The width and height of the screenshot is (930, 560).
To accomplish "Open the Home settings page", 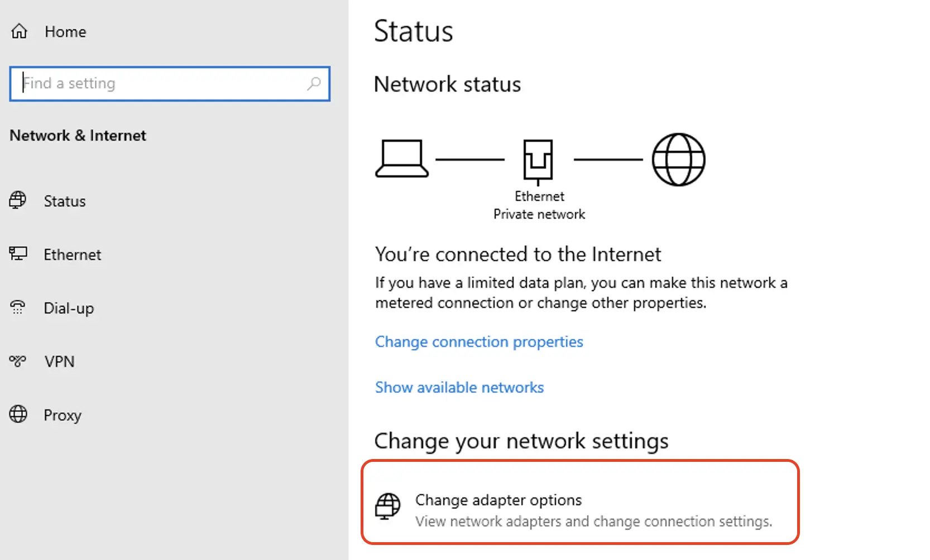I will pyautogui.click(x=65, y=32).
